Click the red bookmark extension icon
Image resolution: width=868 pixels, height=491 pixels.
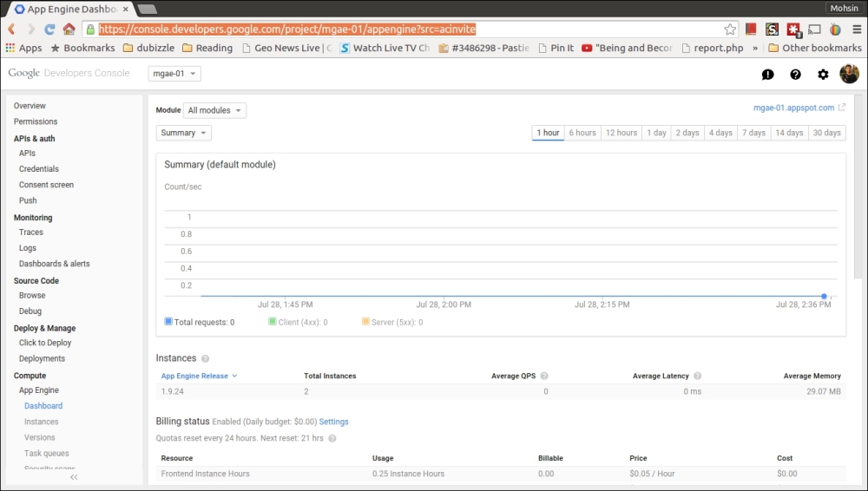(x=751, y=29)
